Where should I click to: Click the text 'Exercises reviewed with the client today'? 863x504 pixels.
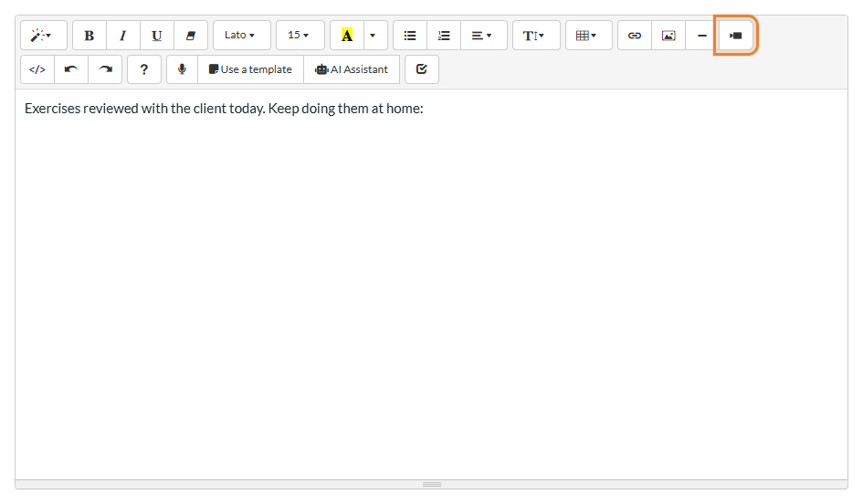[145, 109]
